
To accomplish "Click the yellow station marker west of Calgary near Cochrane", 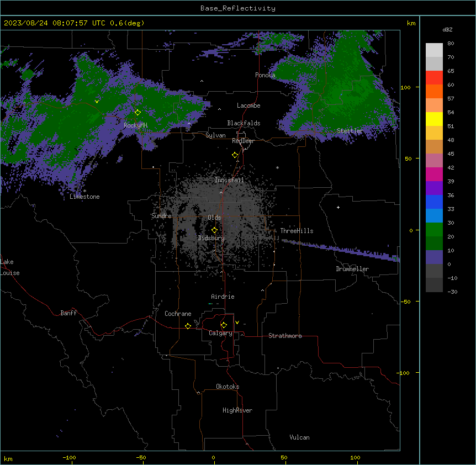I will coord(188,326).
